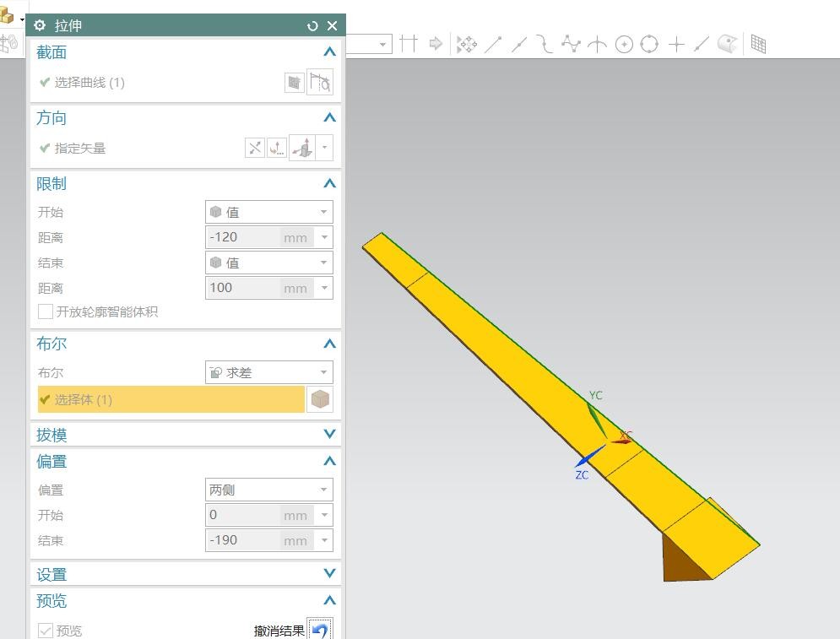Open the 结束 limit type dropdown
840x639 pixels.
tap(269, 263)
